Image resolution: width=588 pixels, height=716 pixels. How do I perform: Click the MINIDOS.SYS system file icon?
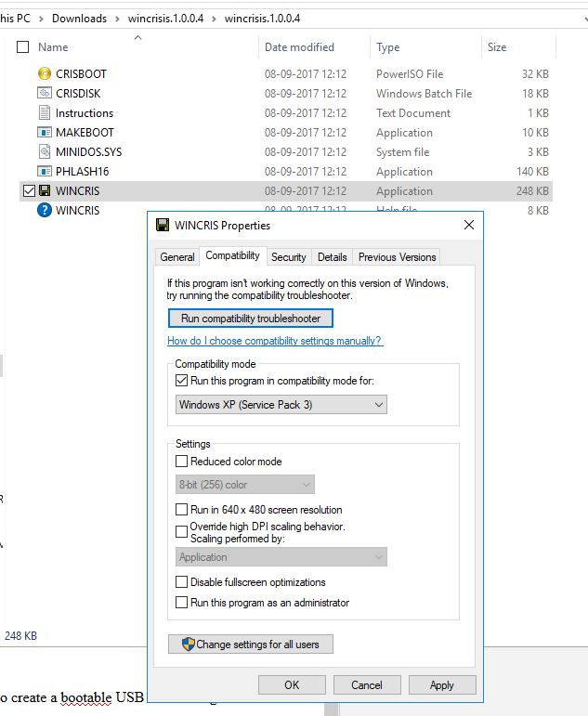coord(45,151)
